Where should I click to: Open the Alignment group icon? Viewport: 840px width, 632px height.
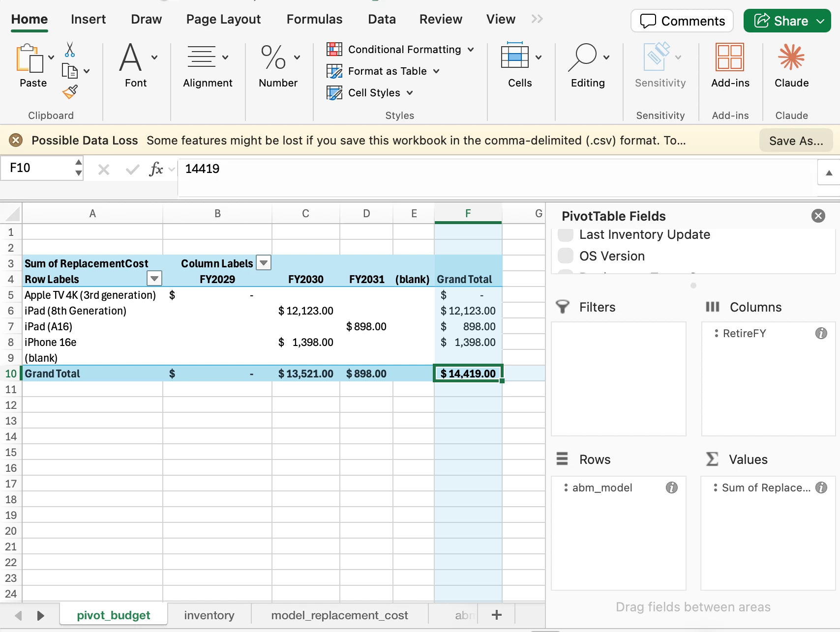(202, 57)
